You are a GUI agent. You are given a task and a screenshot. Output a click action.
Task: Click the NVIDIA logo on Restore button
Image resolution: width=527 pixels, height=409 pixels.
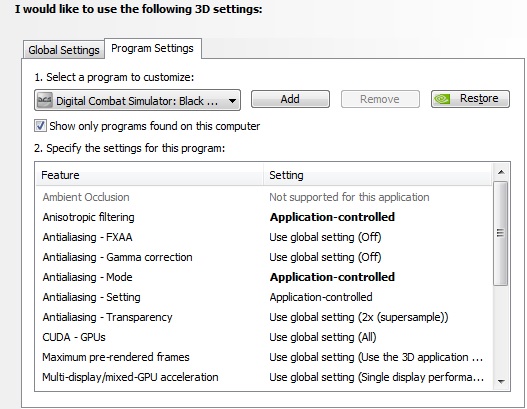click(442, 99)
